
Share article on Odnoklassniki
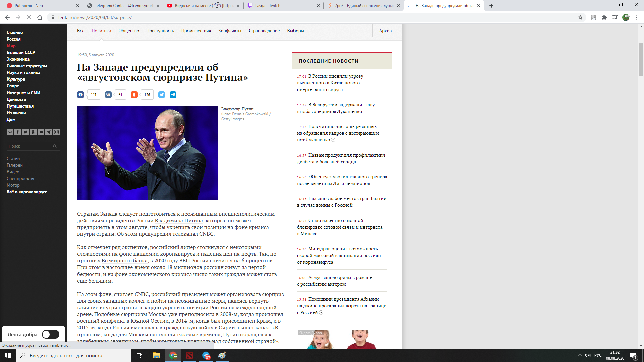[x=134, y=95]
